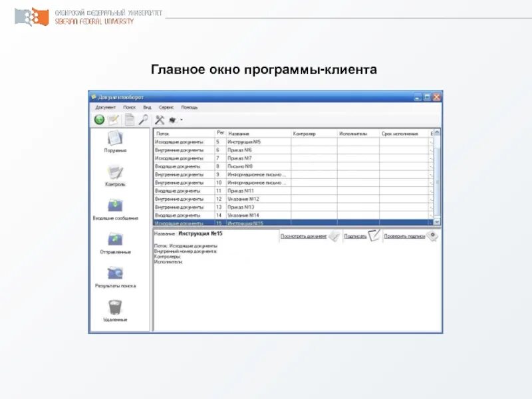Select the Приказ №11 row

pos(292,191)
